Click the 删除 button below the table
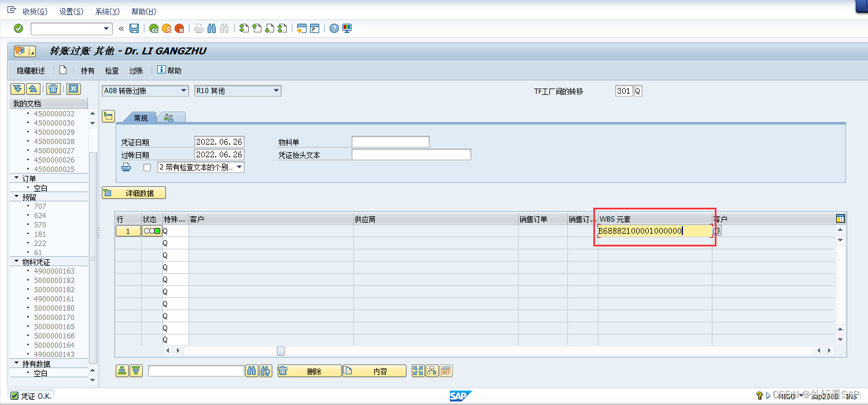The image size is (868, 405). click(x=309, y=371)
